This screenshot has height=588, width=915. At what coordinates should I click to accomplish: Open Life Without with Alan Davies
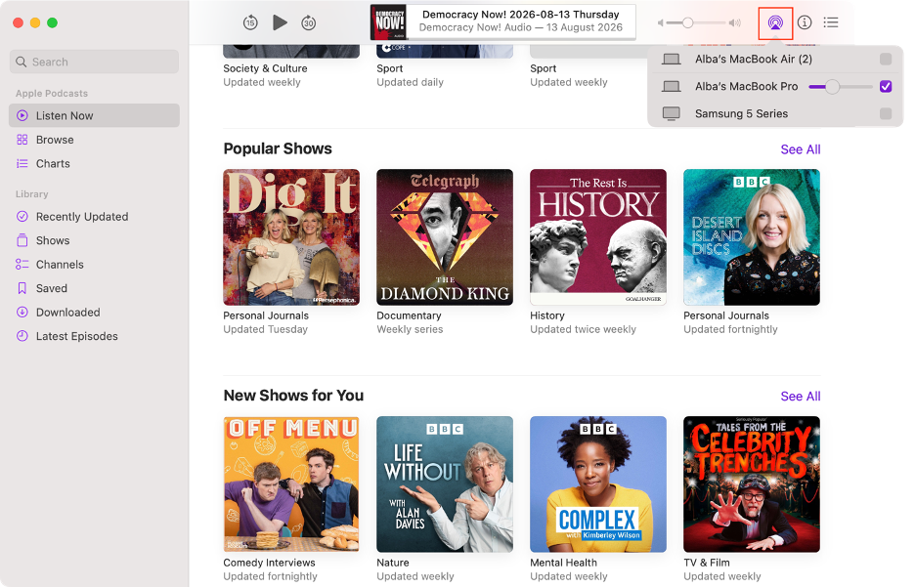click(445, 484)
